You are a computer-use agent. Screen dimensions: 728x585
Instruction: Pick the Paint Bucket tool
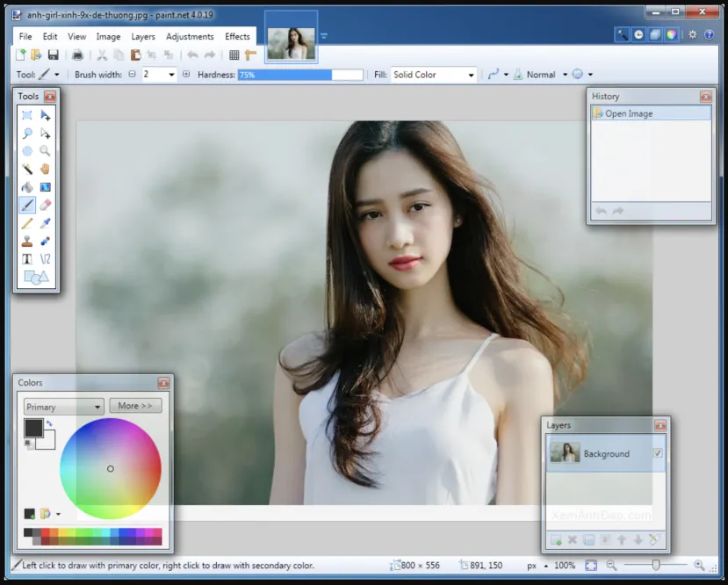point(27,187)
